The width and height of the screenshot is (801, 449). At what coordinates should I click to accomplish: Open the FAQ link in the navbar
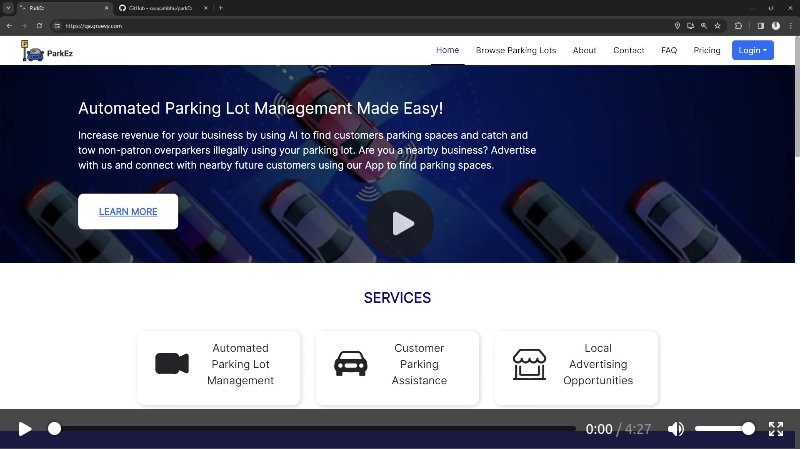click(669, 50)
